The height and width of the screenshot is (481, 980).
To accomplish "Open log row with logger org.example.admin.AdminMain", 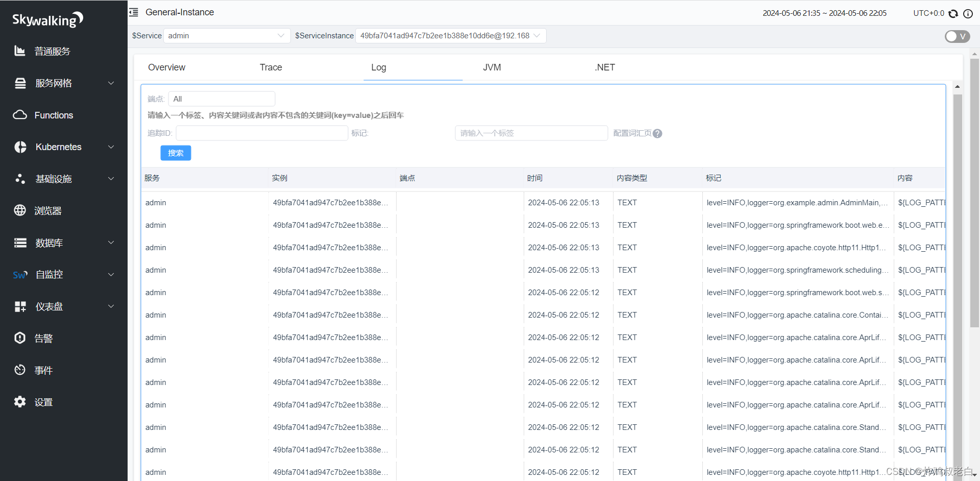I will [544, 203].
